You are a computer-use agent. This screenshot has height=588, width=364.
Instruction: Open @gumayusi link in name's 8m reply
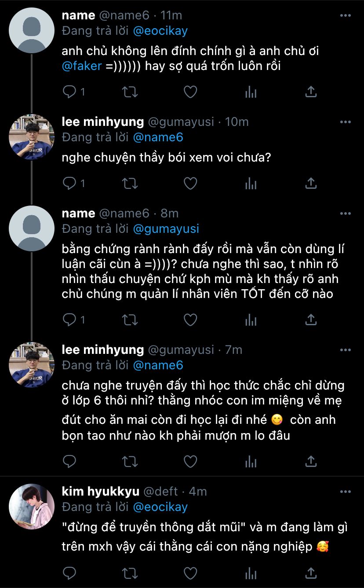pos(166,229)
